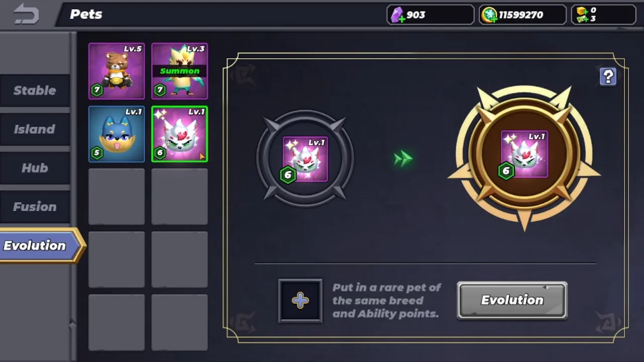Image resolution: width=644 pixels, height=362 pixels.
Task: Tap the purple gem currency icon
Action: tap(398, 15)
